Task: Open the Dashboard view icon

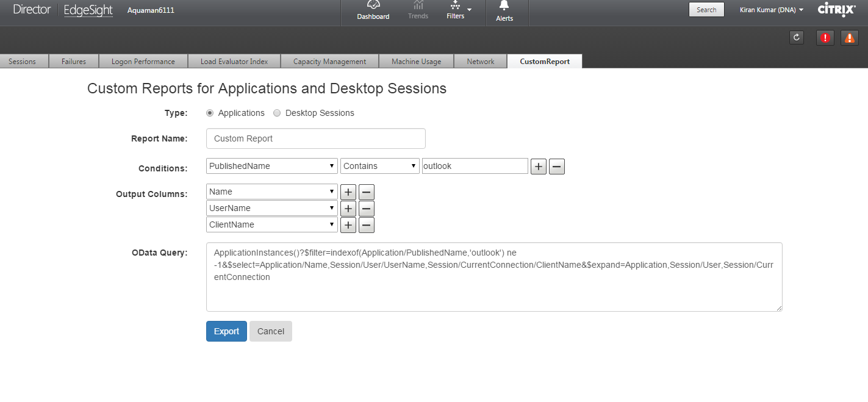Action: [x=373, y=5]
